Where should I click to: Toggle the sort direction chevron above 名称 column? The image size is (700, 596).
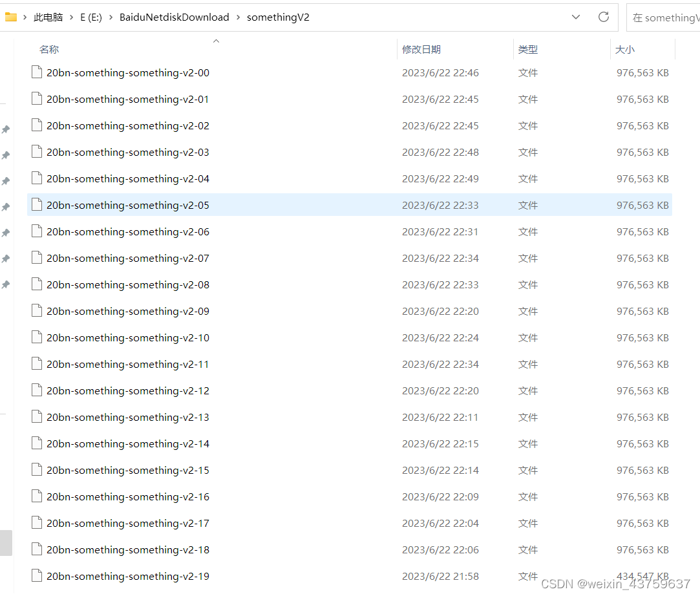click(x=216, y=40)
